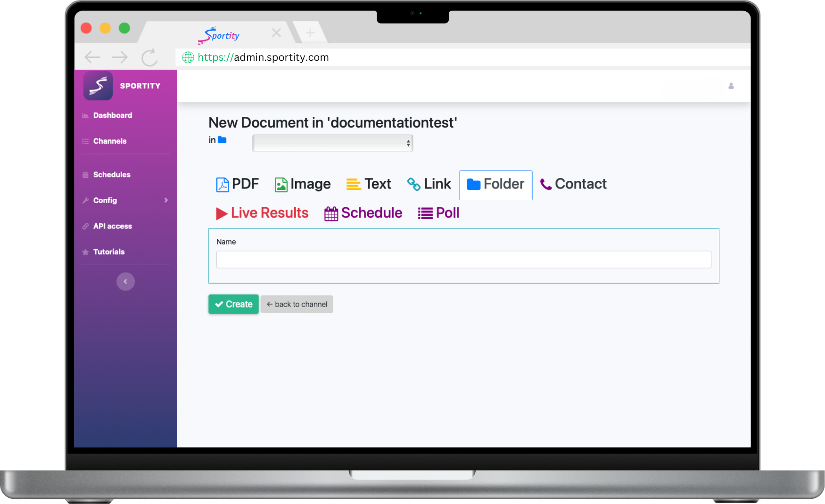Viewport: 825px width, 504px height.
Task: Go to Tutorials in the sidebar
Action: [108, 252]
